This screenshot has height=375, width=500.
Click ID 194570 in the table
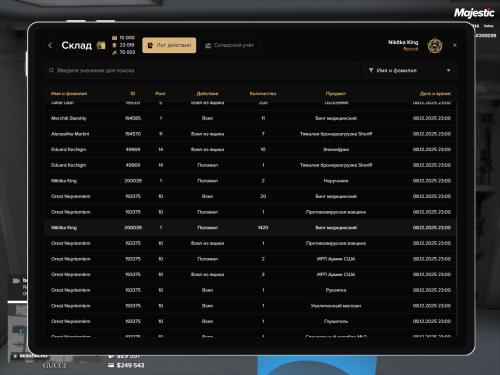[133, 134]
